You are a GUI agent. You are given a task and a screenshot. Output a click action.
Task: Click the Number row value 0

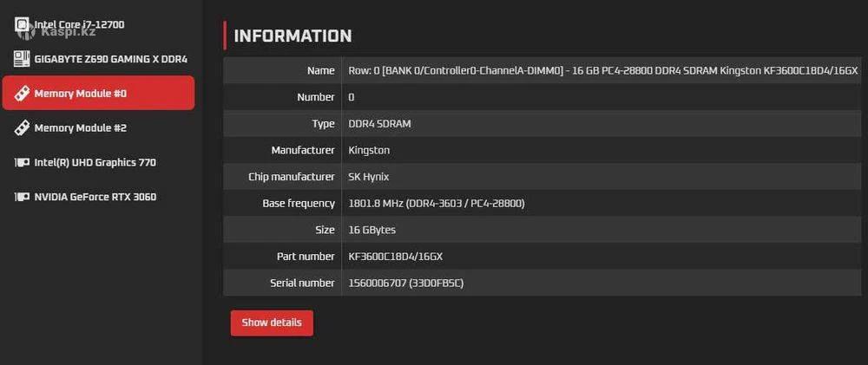[351, 97]
